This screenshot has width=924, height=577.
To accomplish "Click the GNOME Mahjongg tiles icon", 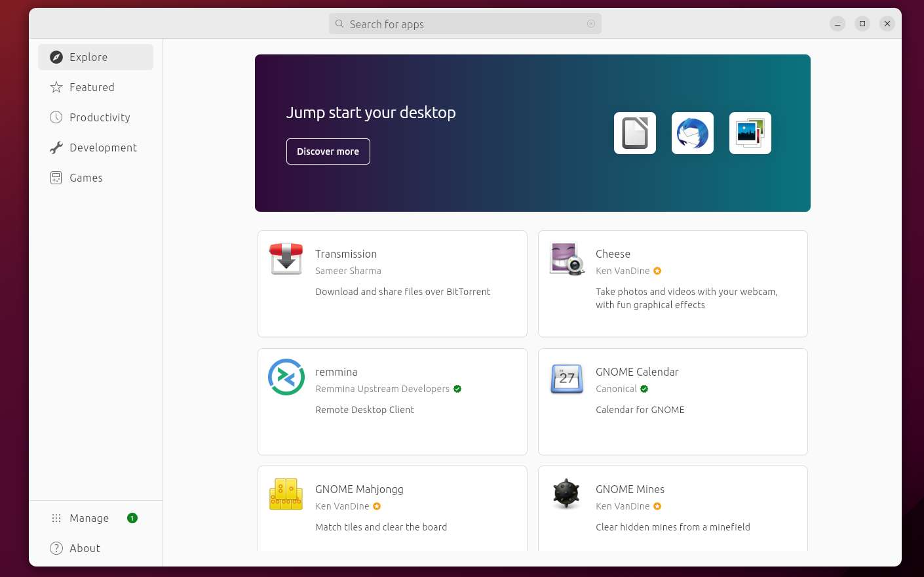I will pyautogui.click(x=286, y=494).
